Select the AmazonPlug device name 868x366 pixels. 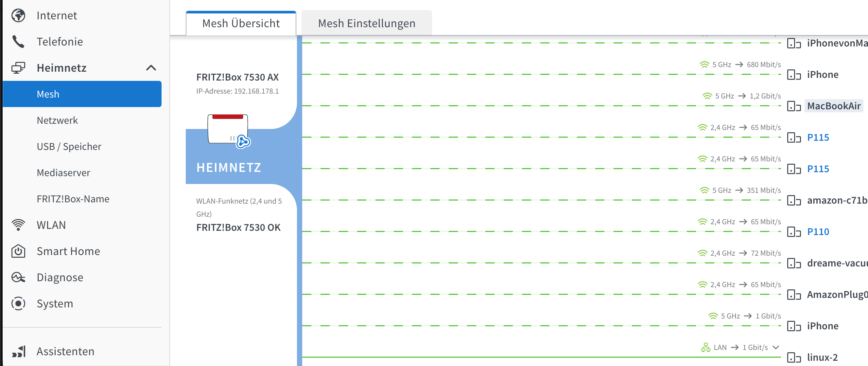[837, 295]
